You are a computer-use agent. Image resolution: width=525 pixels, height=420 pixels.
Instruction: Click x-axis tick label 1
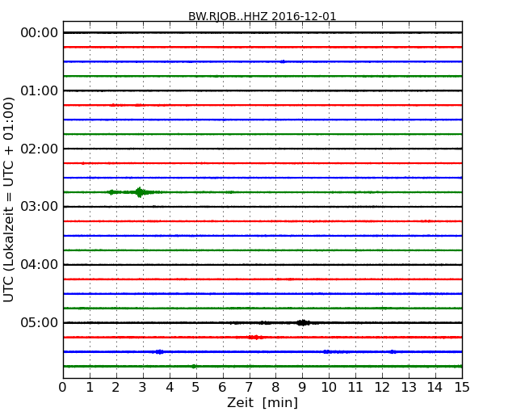click(90, 387)
